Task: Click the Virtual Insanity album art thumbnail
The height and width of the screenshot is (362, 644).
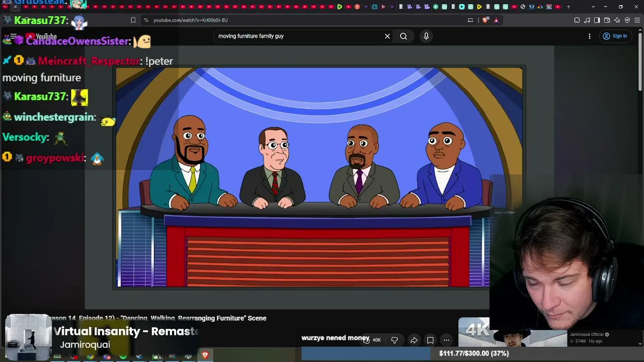Action: coord(28,337)
